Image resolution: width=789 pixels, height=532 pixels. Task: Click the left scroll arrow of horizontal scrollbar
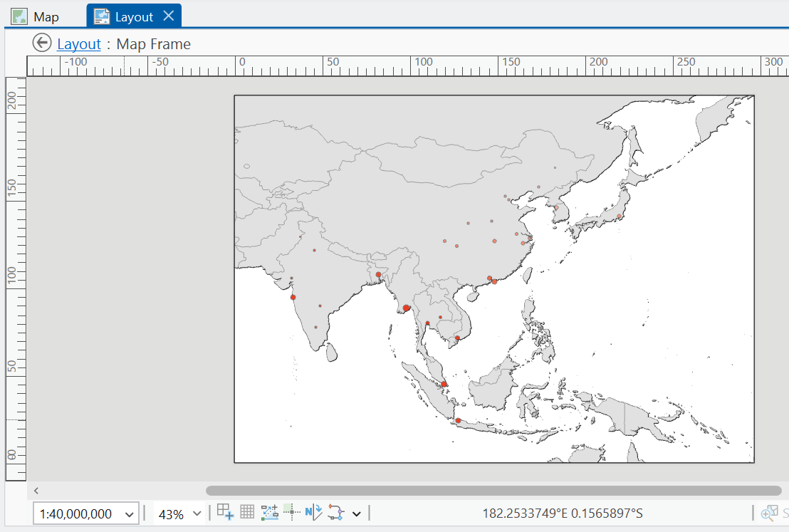(36, 491)
